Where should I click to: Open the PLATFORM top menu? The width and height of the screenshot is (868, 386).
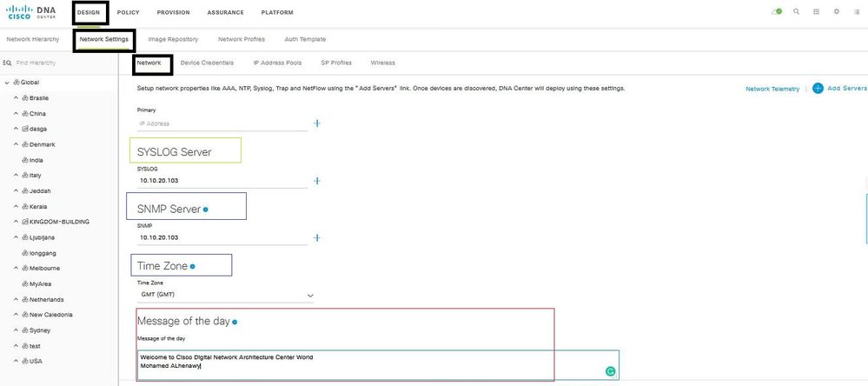pos(277,12)
